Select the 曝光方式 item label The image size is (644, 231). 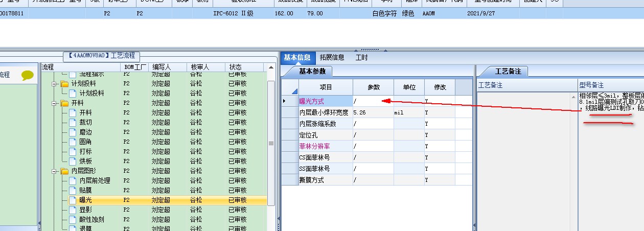pyautogui.click(x=311, y=101)
